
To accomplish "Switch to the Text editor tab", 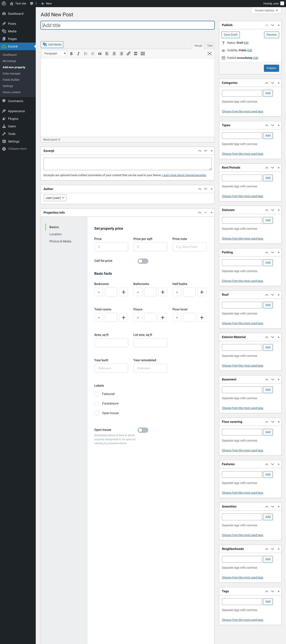I will point(210,46).
